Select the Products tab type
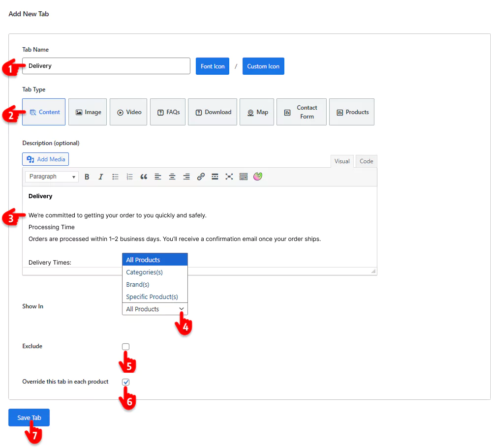This screenshot has height=448, width=491. click(x=352, y=112)
